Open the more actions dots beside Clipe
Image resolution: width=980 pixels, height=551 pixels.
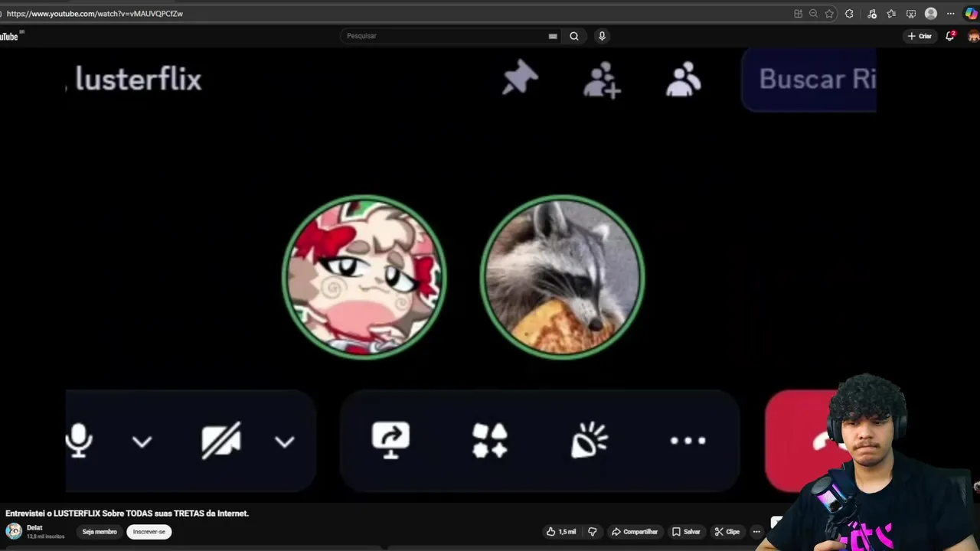(x=756, y=532)
